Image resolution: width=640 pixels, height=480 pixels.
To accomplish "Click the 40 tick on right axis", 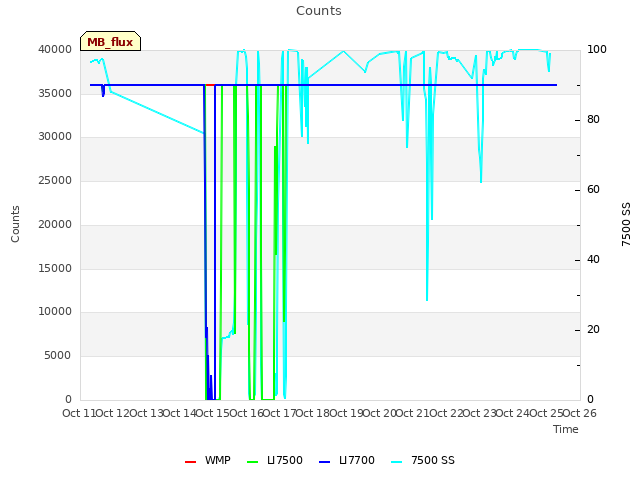I will (593, 260).
